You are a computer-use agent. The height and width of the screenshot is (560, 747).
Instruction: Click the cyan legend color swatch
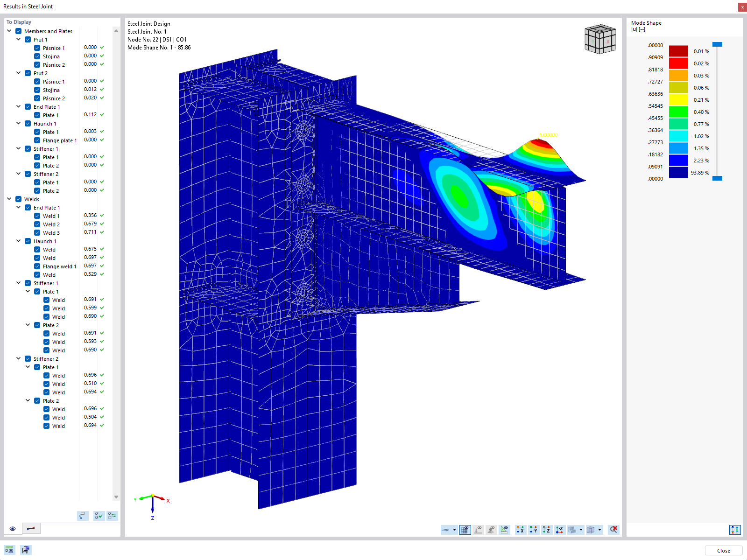pyautogui.click(x=678, y=136)
